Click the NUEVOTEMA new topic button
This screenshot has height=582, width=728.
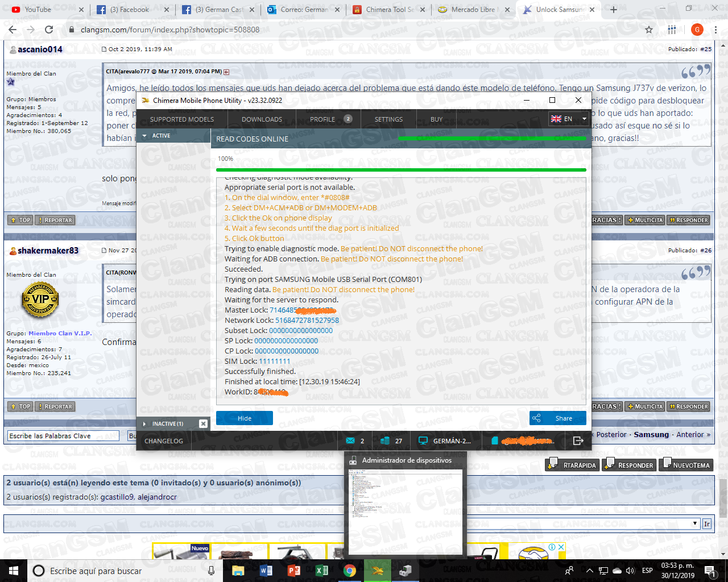(x=685, y=464)
